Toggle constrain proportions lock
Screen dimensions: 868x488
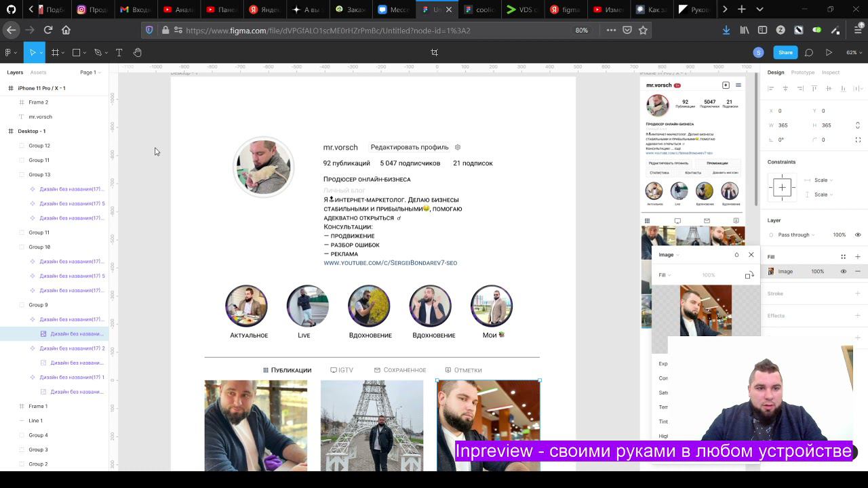click(858, 125)
